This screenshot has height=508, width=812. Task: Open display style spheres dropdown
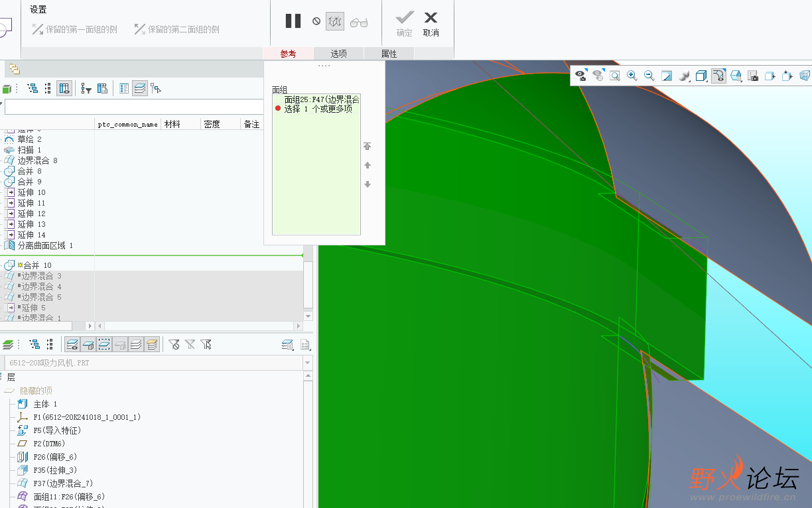click(685, 76)
